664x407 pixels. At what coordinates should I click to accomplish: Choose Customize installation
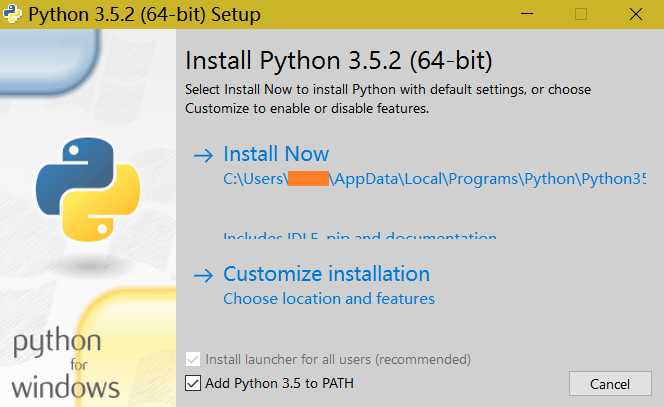326,274
